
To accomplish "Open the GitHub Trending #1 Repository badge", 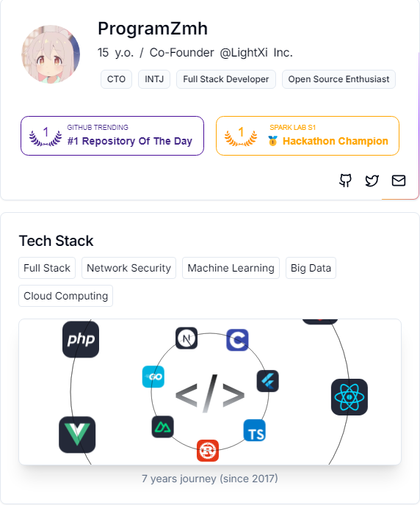I will [x=112, y=136].
